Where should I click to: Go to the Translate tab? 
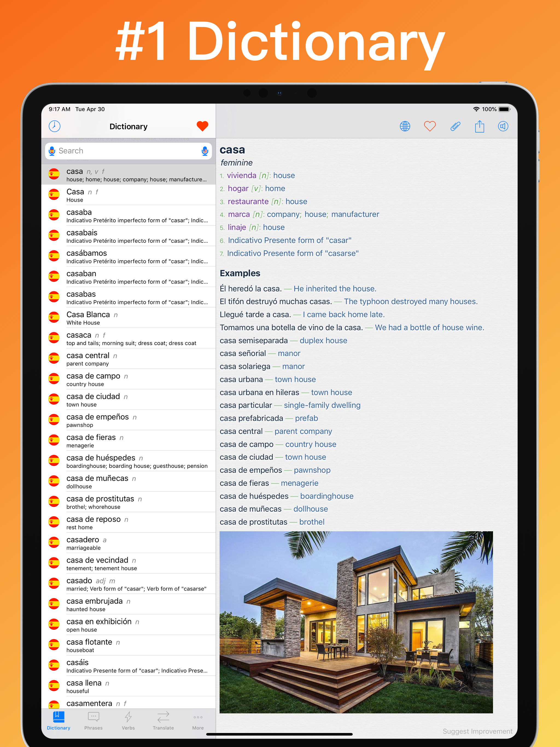point(163,721)
